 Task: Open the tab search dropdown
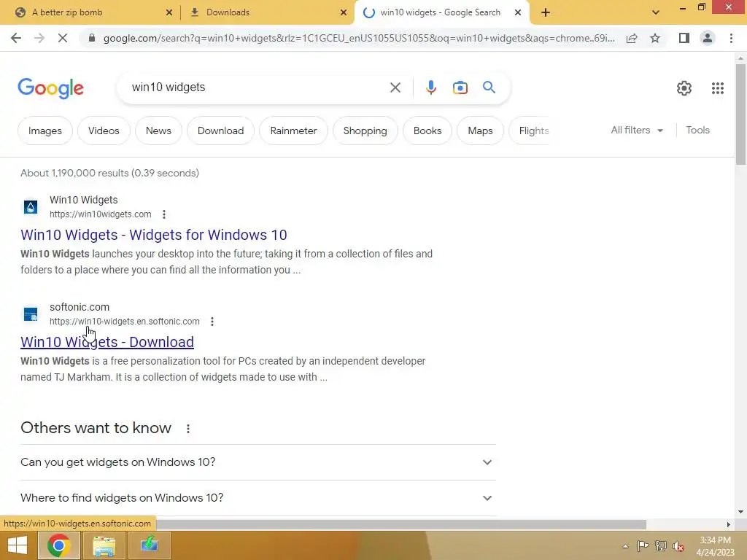pyautogui.click(x=656, y=12)
